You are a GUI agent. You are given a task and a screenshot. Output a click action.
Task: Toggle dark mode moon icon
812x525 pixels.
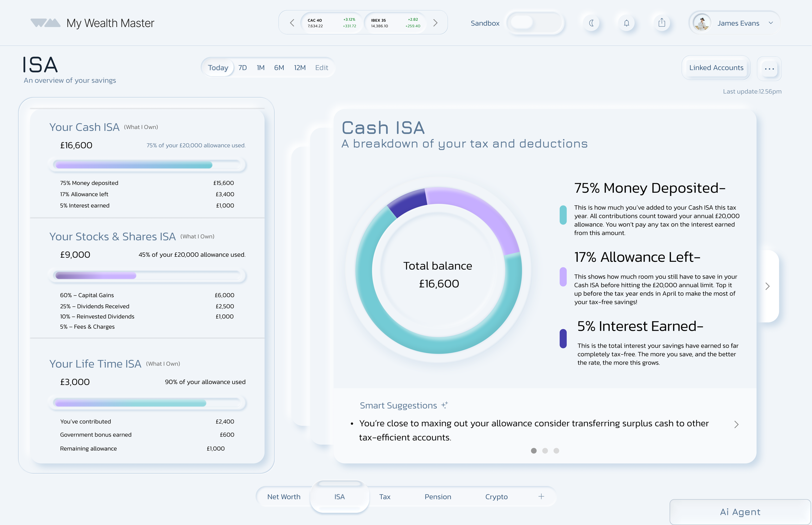tap(591, 23)
